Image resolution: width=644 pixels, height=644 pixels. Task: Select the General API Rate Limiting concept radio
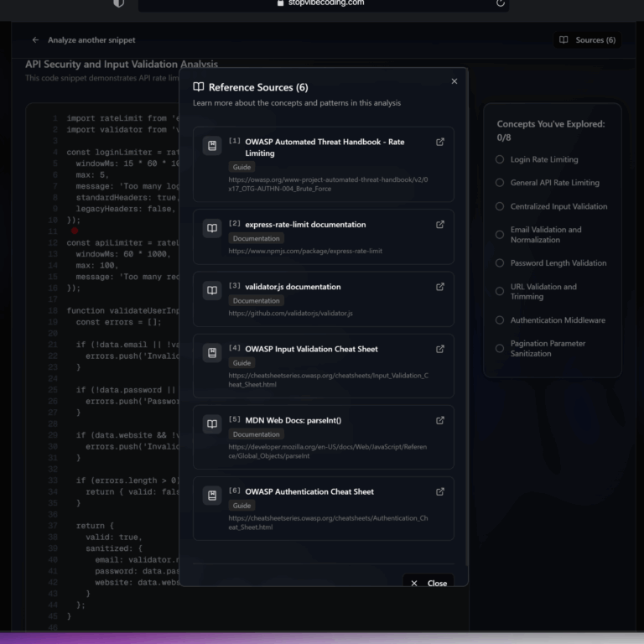click(x=500, y=182)
